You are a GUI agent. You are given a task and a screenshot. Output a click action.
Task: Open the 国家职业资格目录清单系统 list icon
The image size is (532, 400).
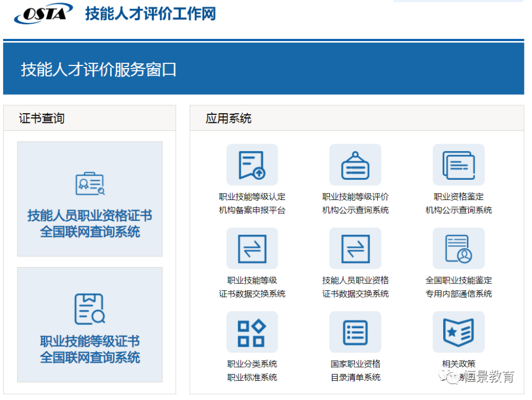[355, 332]
